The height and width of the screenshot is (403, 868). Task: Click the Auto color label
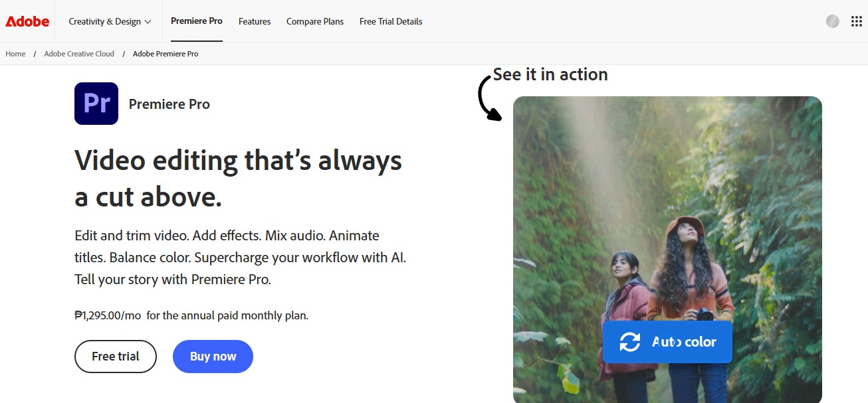coord(684,342)
